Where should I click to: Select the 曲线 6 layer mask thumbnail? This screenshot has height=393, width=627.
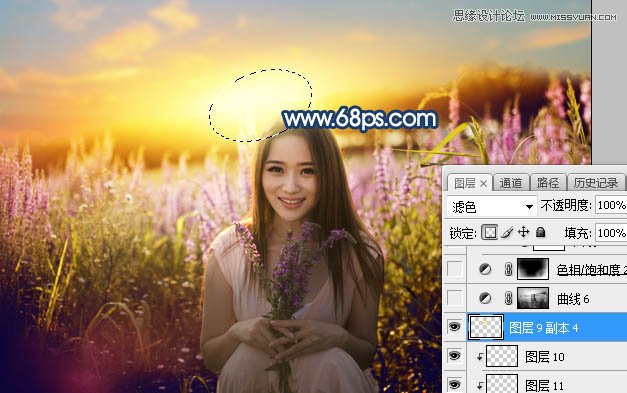coord(533,298)
